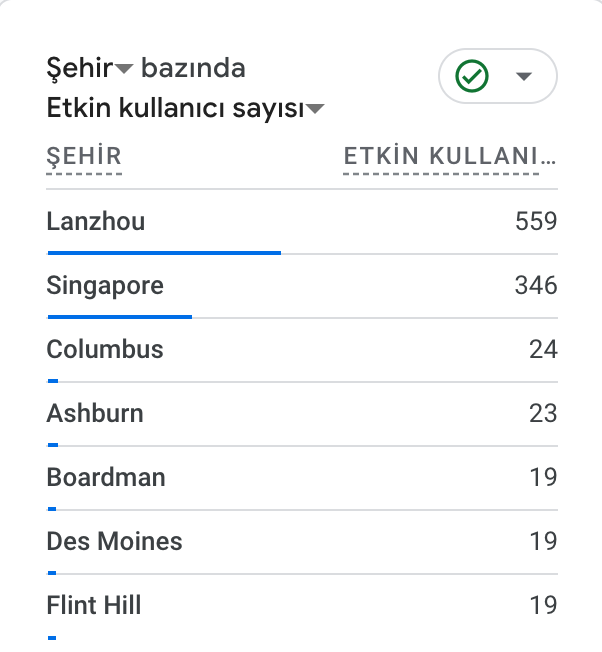Click the 346 user count value
This screenshot has height=652, width=602.
tap(535, 286)
